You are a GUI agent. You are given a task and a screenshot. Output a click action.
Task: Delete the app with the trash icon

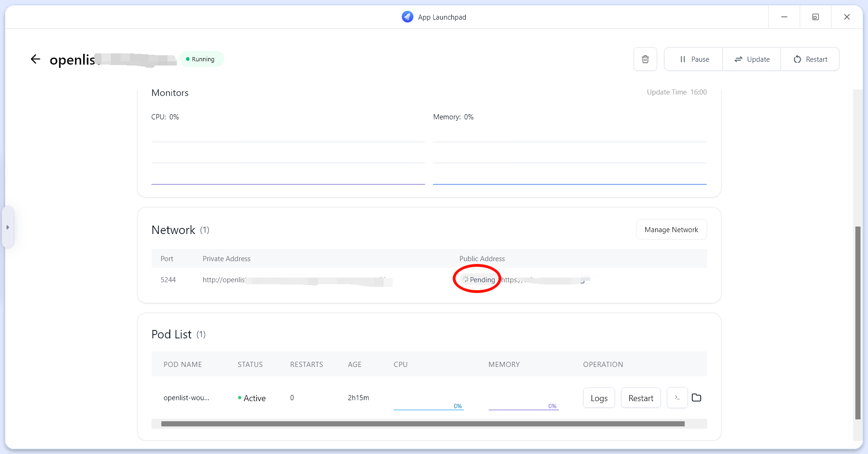(645, 59)
